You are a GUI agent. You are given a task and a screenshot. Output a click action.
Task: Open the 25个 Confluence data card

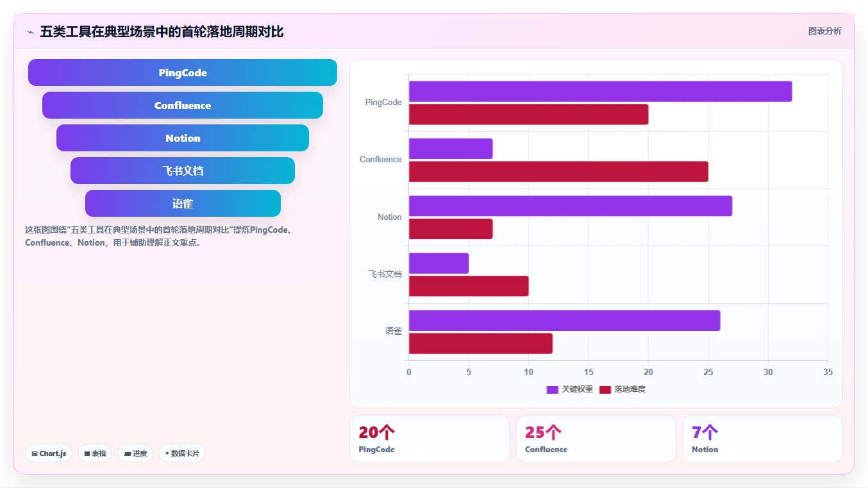pos(596,439)
